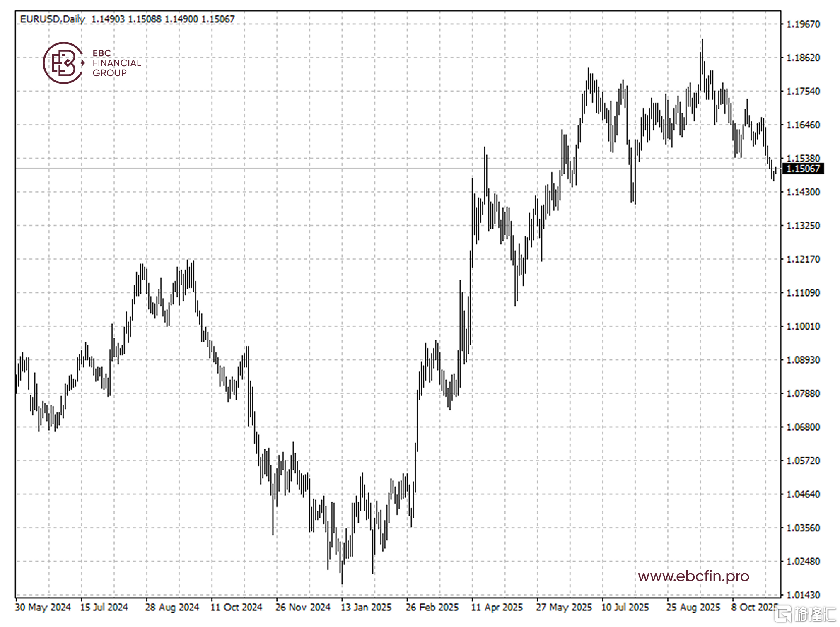Open the www.ebcfin.pro link
840x627 pixels.
point(693,576)
